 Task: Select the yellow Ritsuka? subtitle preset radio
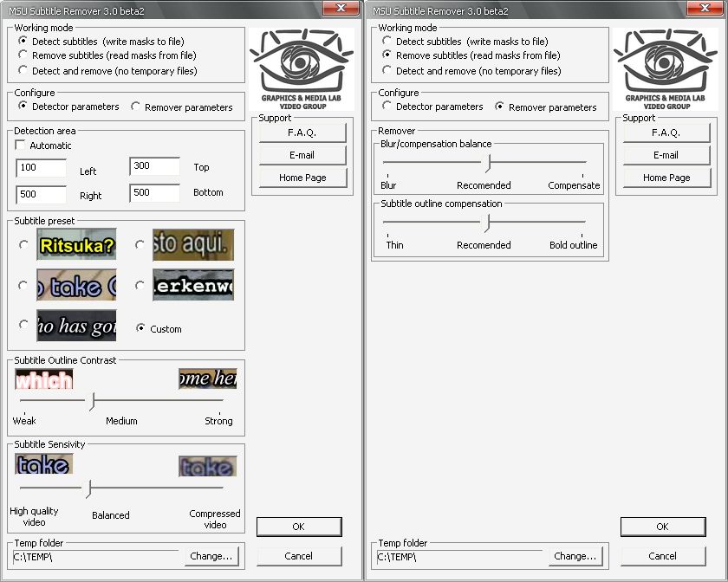coord(23,244)
